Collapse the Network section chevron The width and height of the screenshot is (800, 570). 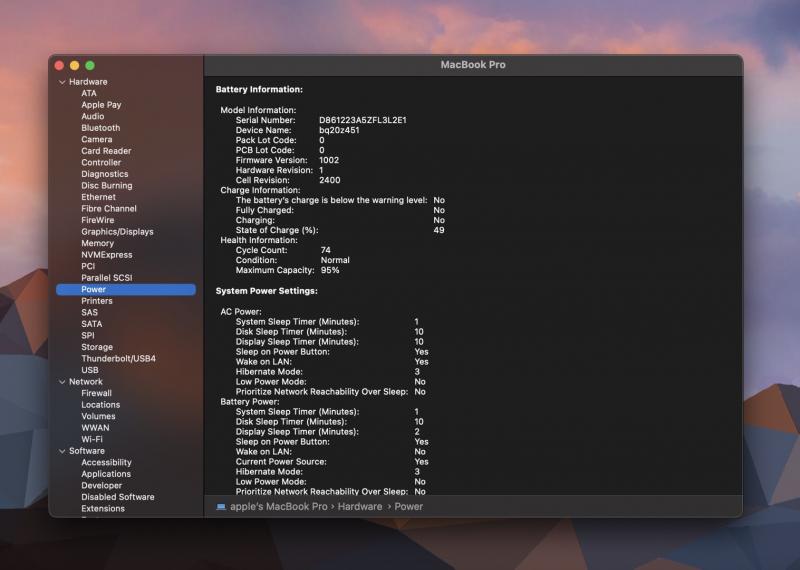click(61, 382)
